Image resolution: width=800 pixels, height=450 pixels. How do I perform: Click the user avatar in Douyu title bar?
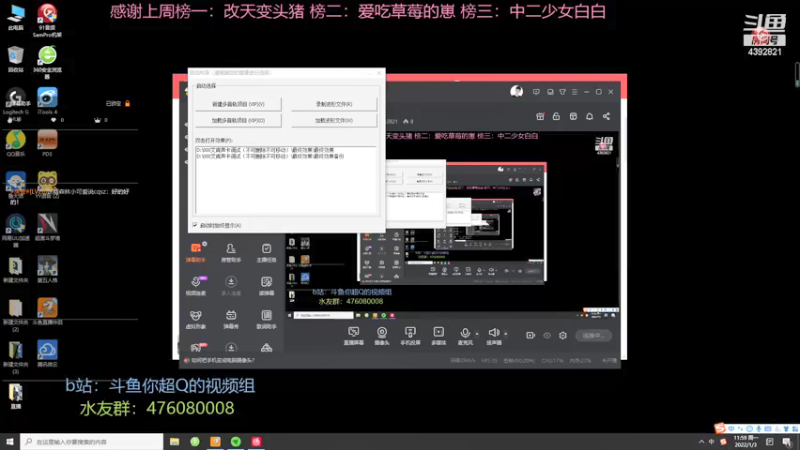pos(516,91)
